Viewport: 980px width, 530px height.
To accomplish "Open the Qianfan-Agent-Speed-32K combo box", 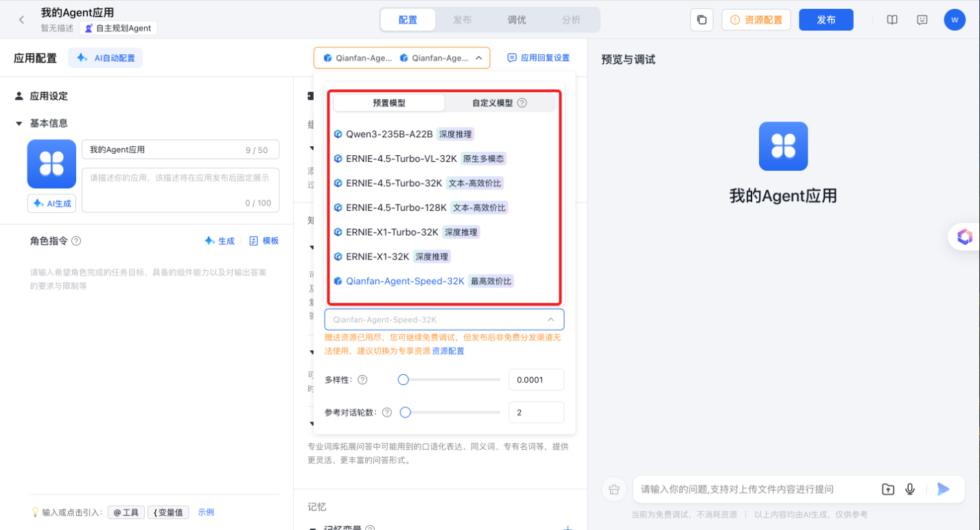I will tap(444, 319).
